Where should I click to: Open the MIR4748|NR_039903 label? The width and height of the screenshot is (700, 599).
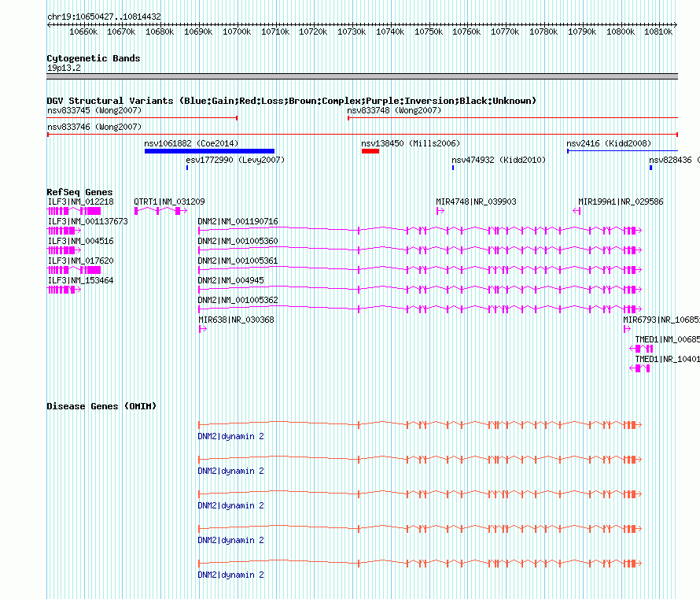click(476, 202)
